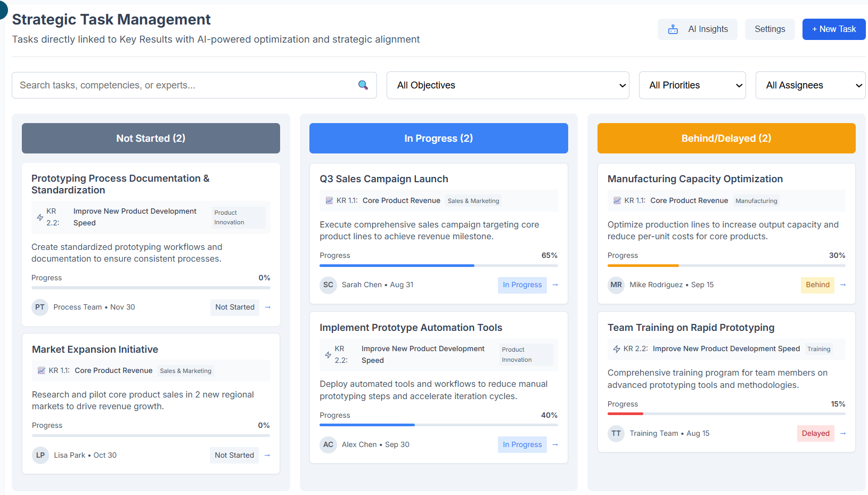Select the Not Started column header
The image size is (868, 495).
click(151, 139)
